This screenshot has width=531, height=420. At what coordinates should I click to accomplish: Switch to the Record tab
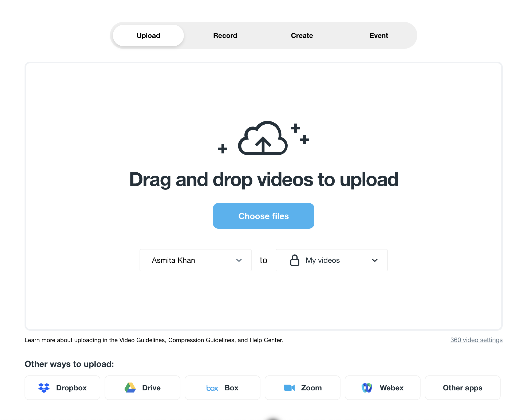tap(225, 35)
